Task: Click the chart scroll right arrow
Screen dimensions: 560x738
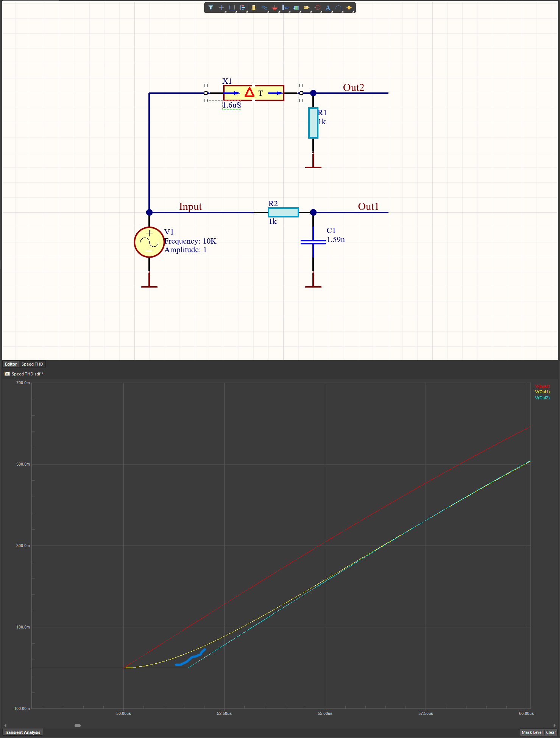Action: (x=554, y=725)
